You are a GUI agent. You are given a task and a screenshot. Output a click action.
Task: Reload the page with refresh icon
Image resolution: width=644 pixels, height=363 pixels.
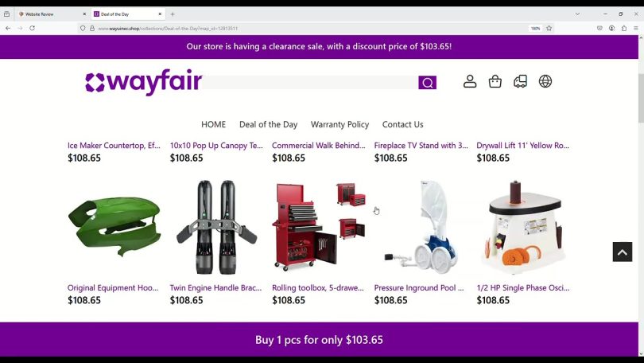pyautogui.click(x=32, y=29)
